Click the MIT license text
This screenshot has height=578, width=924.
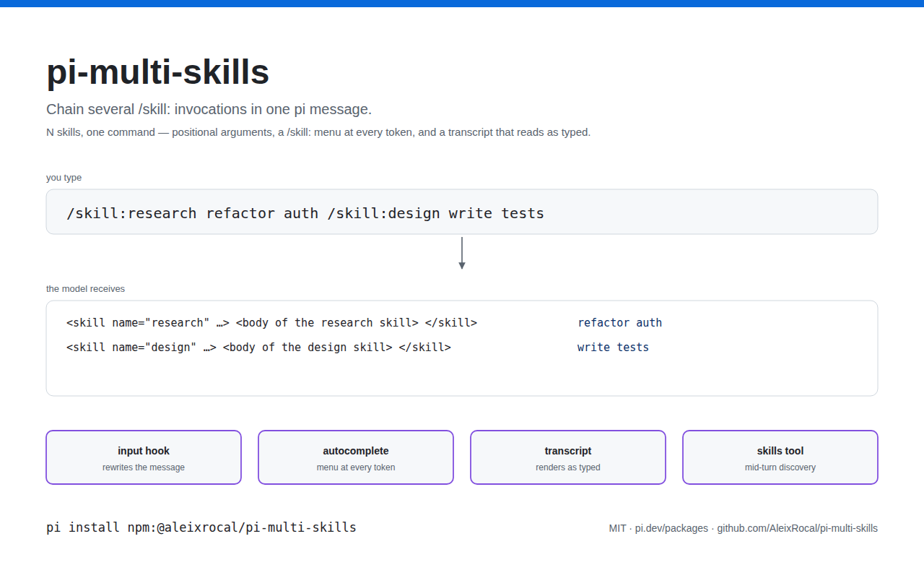pos(617,528)
